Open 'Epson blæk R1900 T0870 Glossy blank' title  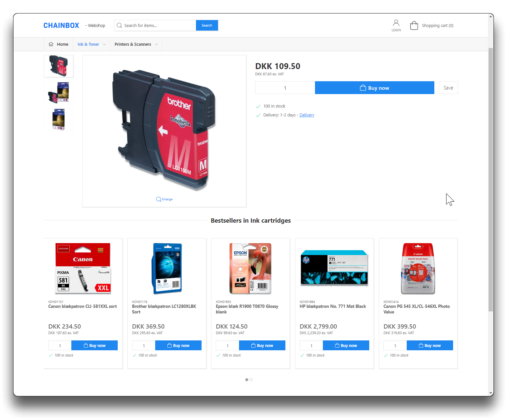pos(247,309)
